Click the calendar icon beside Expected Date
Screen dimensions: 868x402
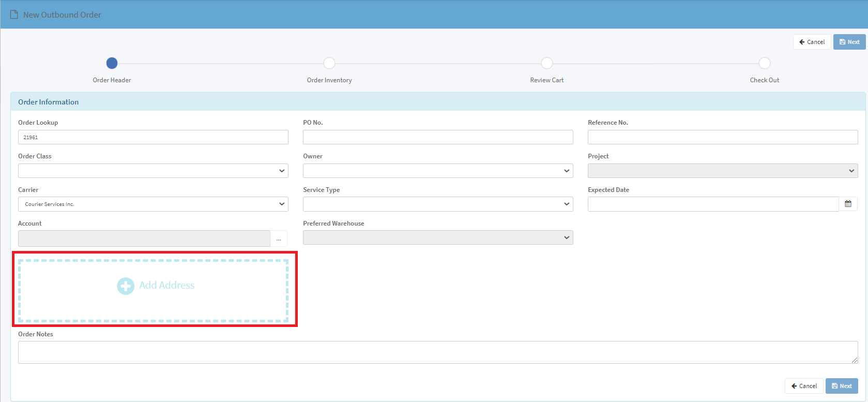point(848,204)
